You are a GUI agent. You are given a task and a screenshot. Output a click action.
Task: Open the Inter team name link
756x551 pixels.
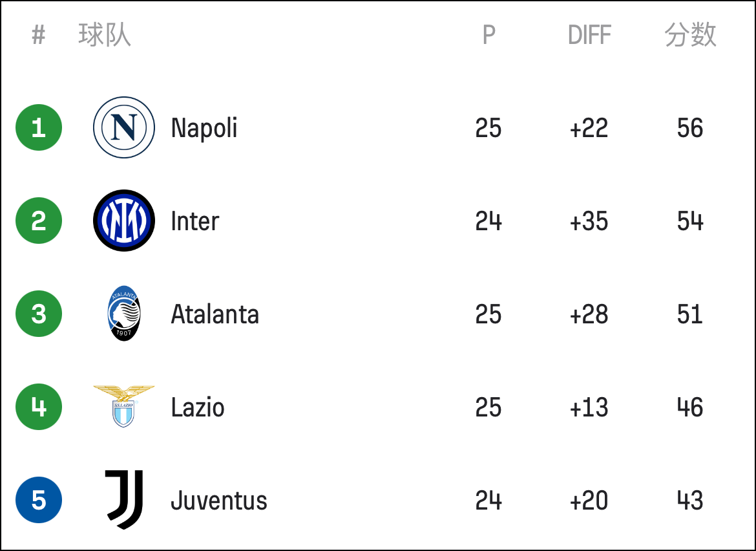click(x=194, y=221)
